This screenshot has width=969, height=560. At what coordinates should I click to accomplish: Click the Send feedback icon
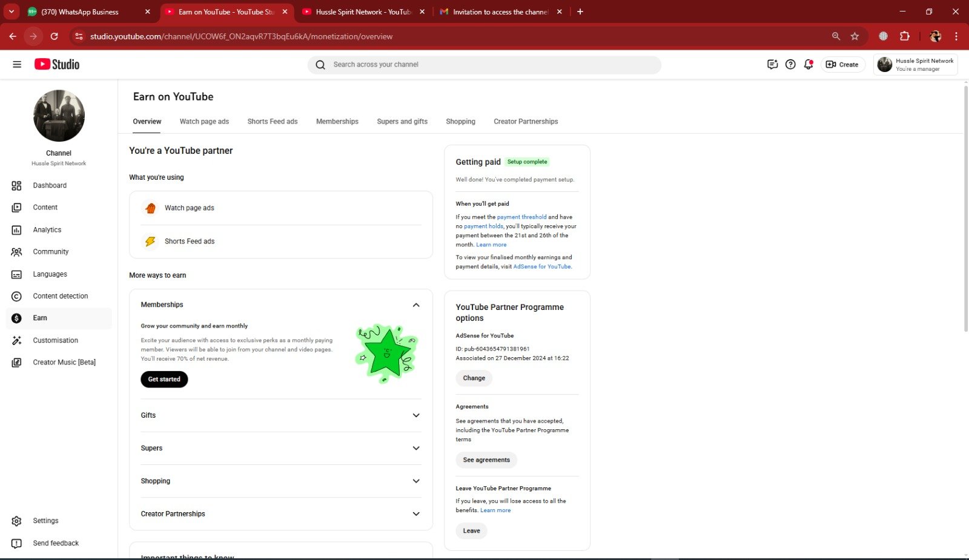[x=17, y=543]
